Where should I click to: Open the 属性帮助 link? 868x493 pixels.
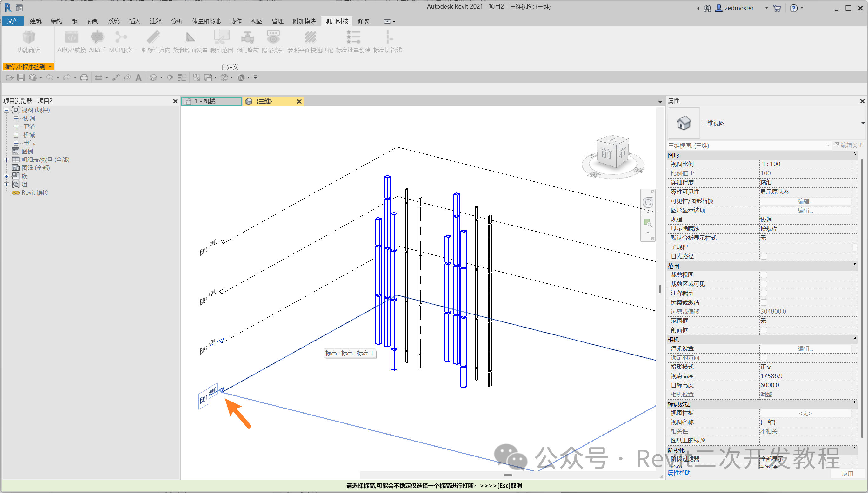679,473
